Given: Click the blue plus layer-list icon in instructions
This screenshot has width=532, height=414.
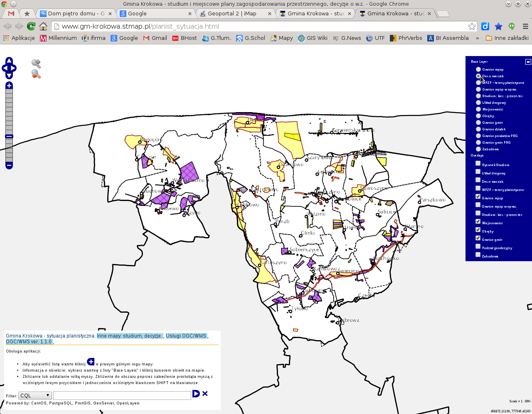Looking at the screenshot, I should [91, 362].
